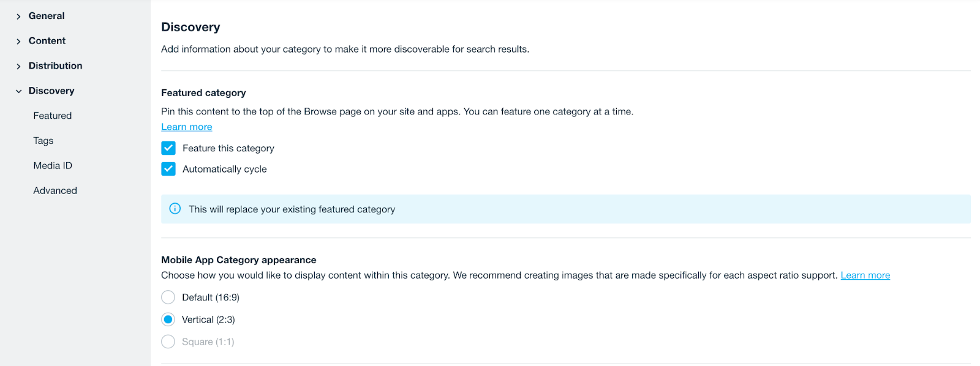Expand the Distribution section chevron
This screenshot has width=980, height=366.
point(18,66)
